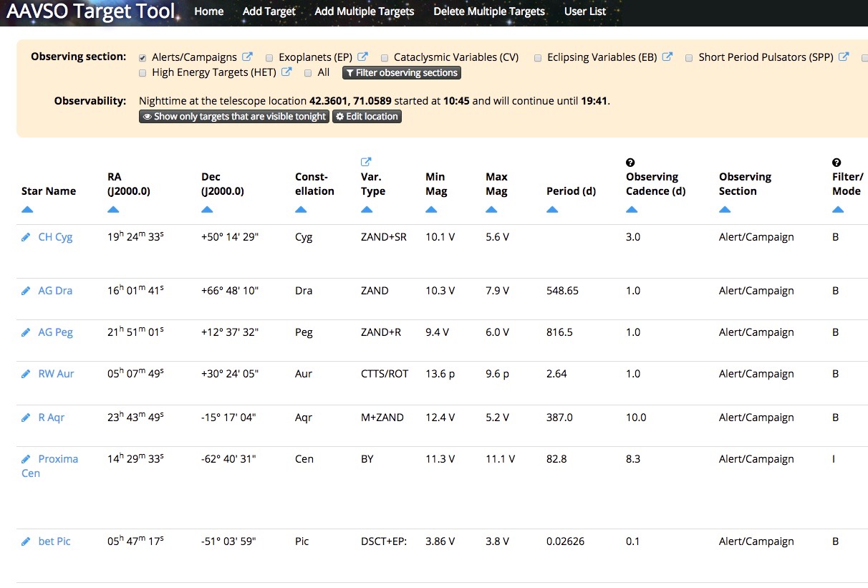Check the High Energy Targets (HET) box
868x588 pixels.
coord(143,73)
